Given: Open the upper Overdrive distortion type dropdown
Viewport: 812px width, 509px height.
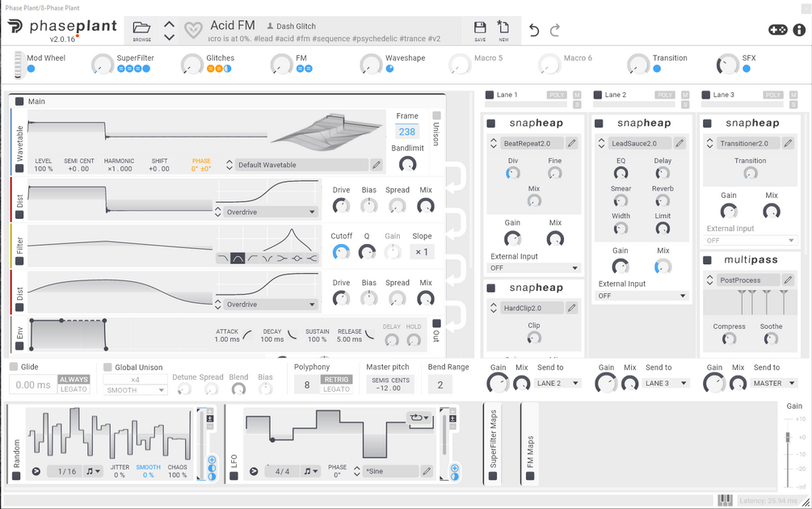Looking at the screenshot, I should coord(271,212).
